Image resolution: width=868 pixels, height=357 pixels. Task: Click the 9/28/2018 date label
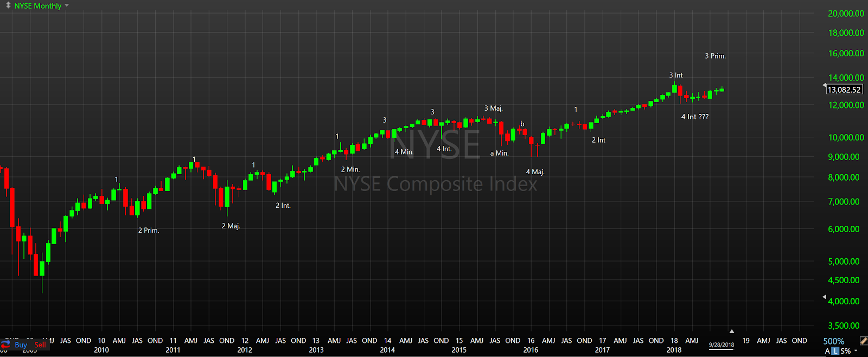point(721,345)
